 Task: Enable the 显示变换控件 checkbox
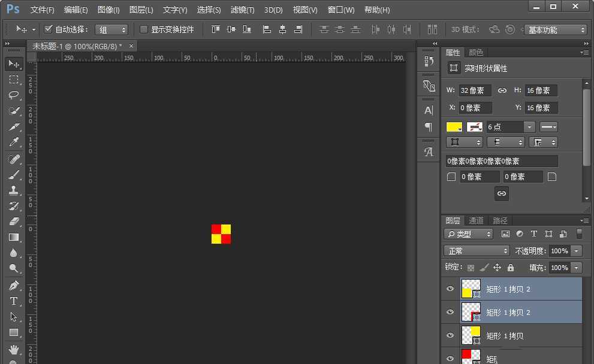(x=144, y=29)
